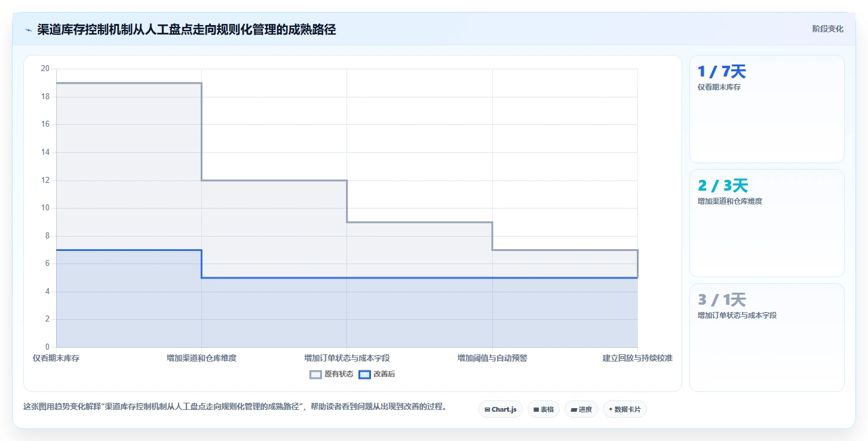Select the 表格 tag pill
This screenshot has width=868, height=441.
click(x=544, y=409)
